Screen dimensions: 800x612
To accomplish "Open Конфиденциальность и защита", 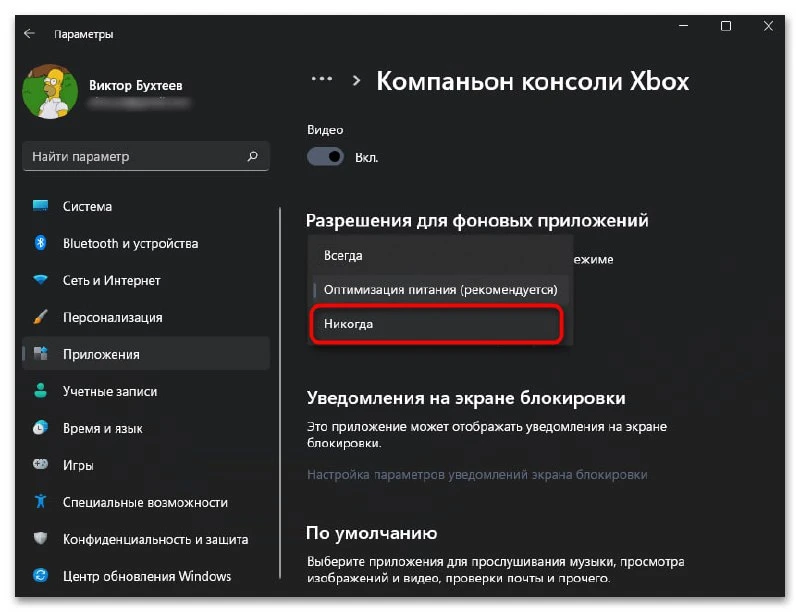I will pyautogui.click(x=146, y=539).
